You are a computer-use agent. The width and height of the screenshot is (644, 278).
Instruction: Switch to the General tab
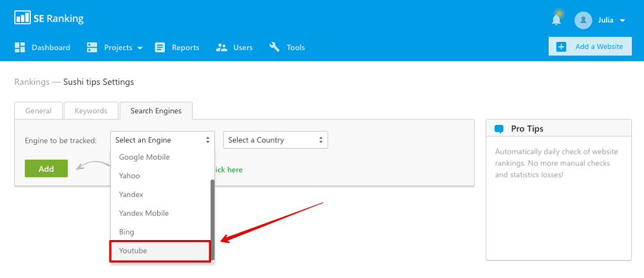38,111
